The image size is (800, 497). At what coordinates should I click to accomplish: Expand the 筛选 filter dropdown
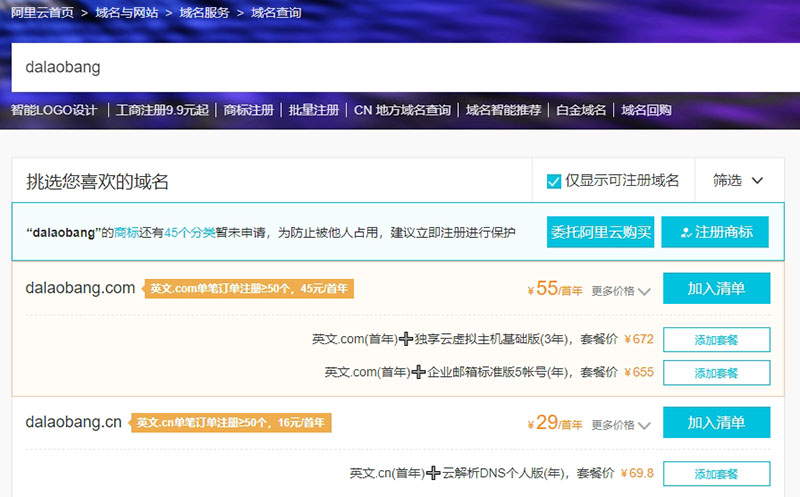click(x=738, y=180)
